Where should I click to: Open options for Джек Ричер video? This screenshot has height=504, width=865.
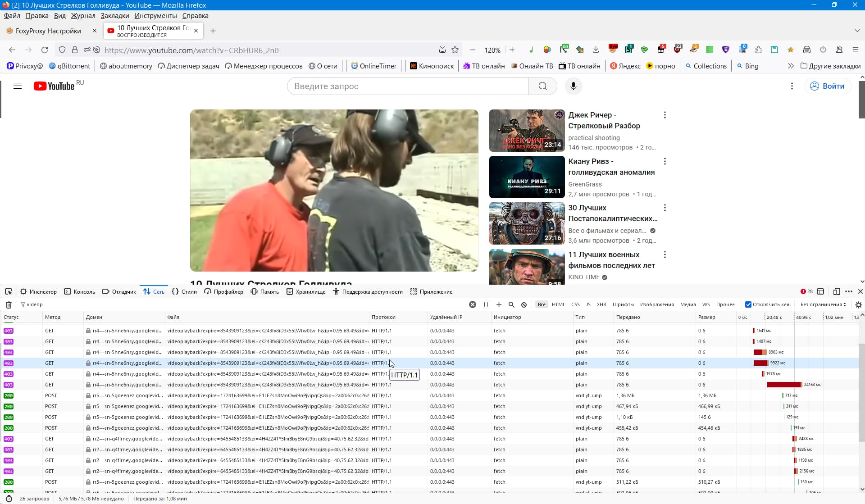[665, 115]
